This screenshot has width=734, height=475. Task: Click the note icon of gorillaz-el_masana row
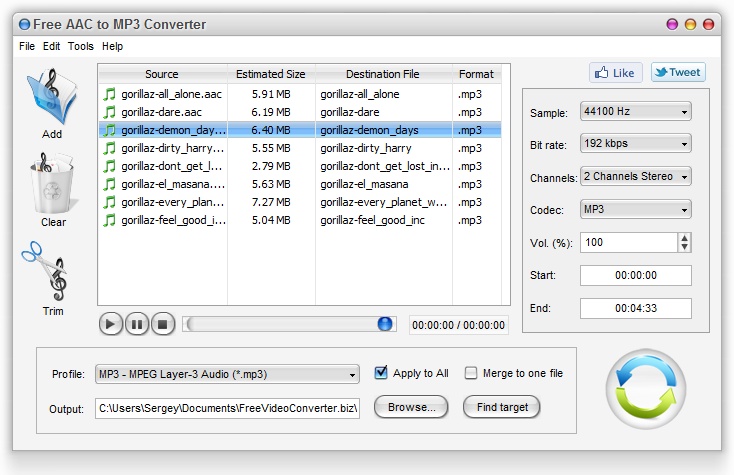click(109, 184)
